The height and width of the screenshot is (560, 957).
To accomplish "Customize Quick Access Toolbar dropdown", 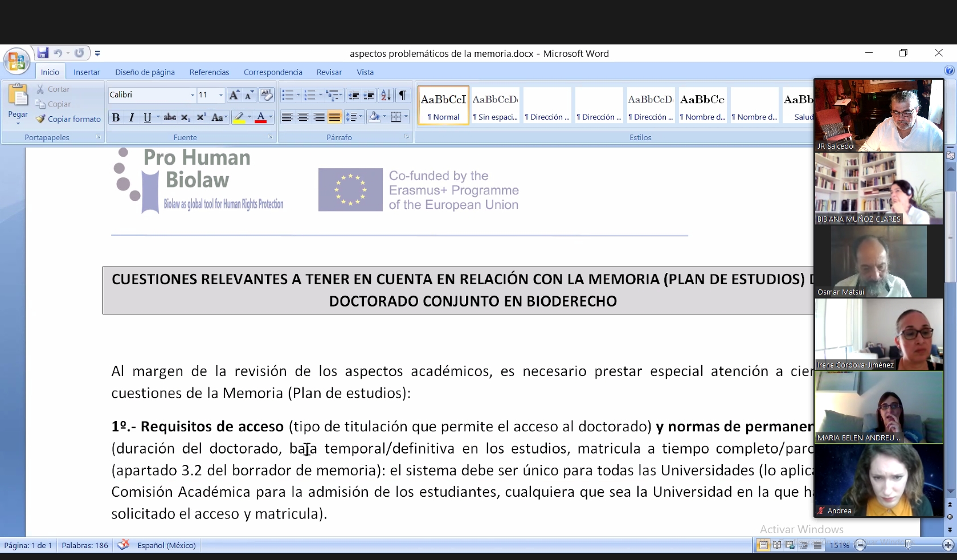I will coord(97,53).
